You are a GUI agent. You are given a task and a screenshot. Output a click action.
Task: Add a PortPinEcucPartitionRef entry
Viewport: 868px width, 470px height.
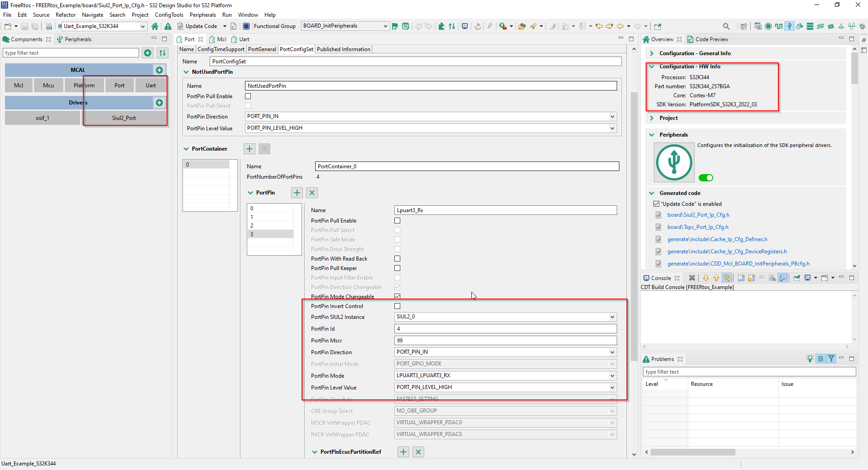[403, 452]
